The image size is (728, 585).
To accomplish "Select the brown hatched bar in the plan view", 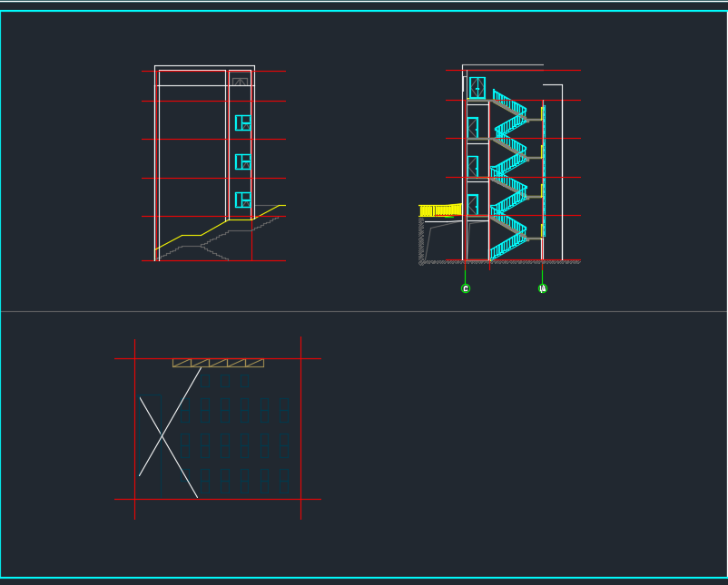I will (218, 363).
